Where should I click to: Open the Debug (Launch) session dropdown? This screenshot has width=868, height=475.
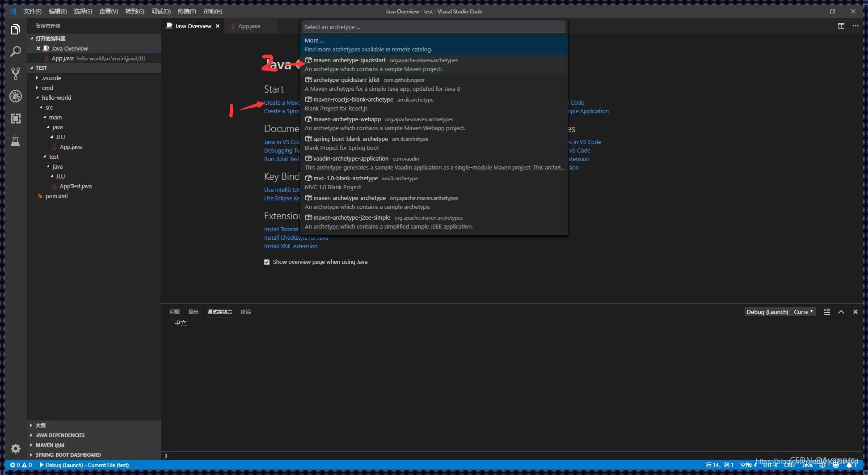(780, 312)
